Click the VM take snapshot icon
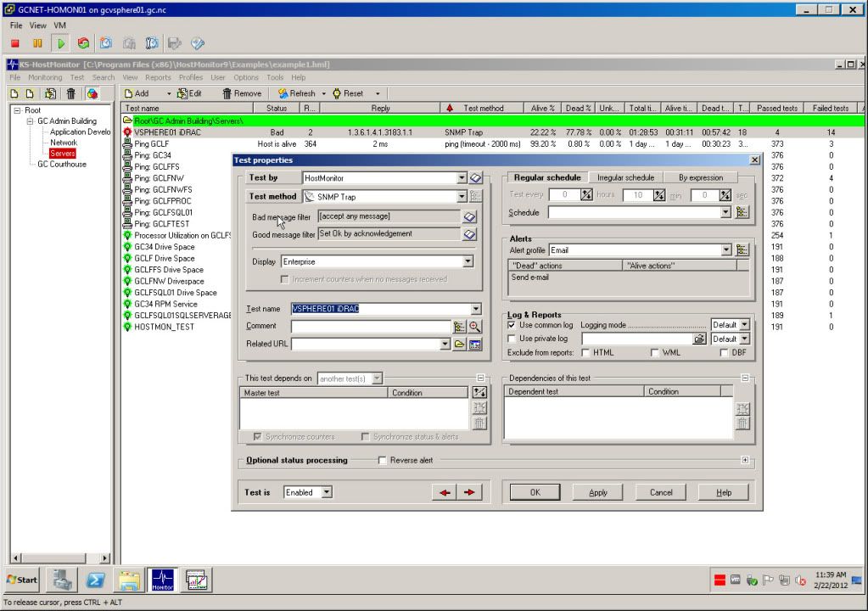 click(106, 43)
